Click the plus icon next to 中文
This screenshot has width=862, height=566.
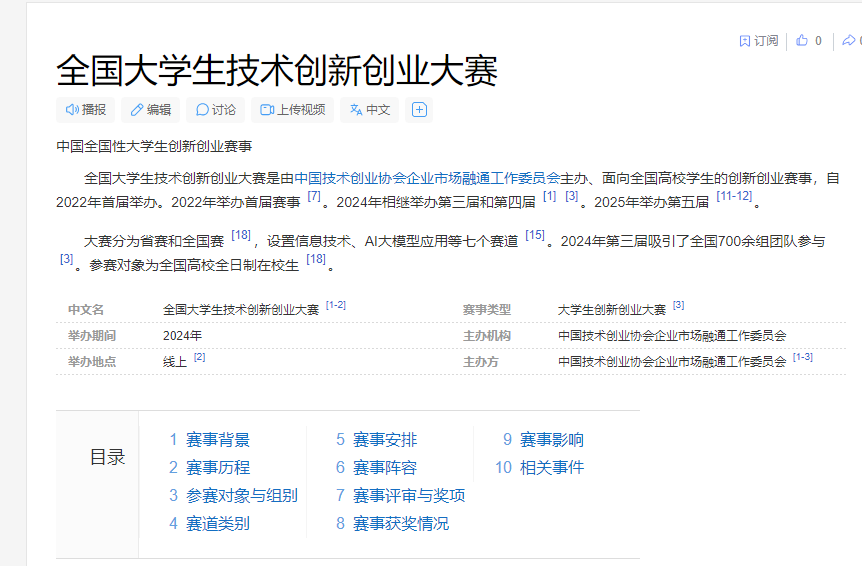[420, 110]
